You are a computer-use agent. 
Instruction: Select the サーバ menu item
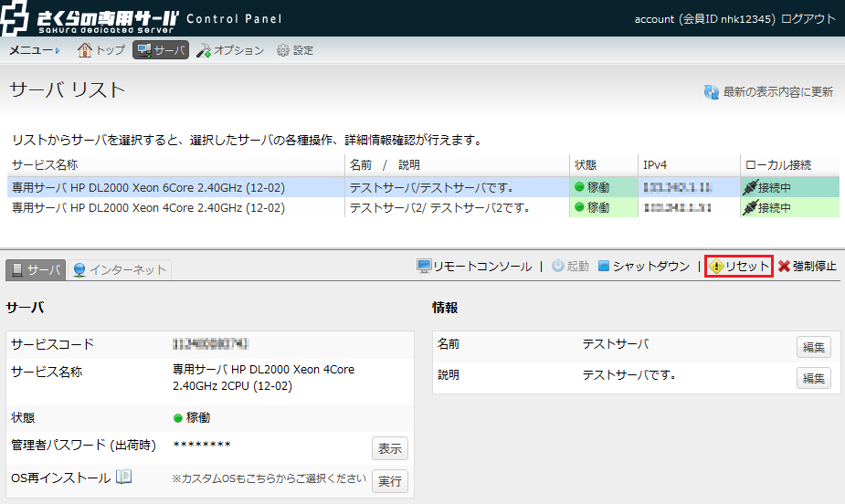(x=161, y=50)
